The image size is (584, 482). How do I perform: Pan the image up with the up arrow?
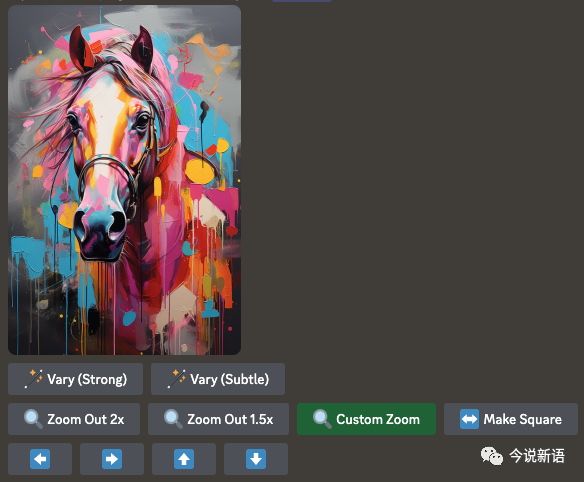coord(184,459)
